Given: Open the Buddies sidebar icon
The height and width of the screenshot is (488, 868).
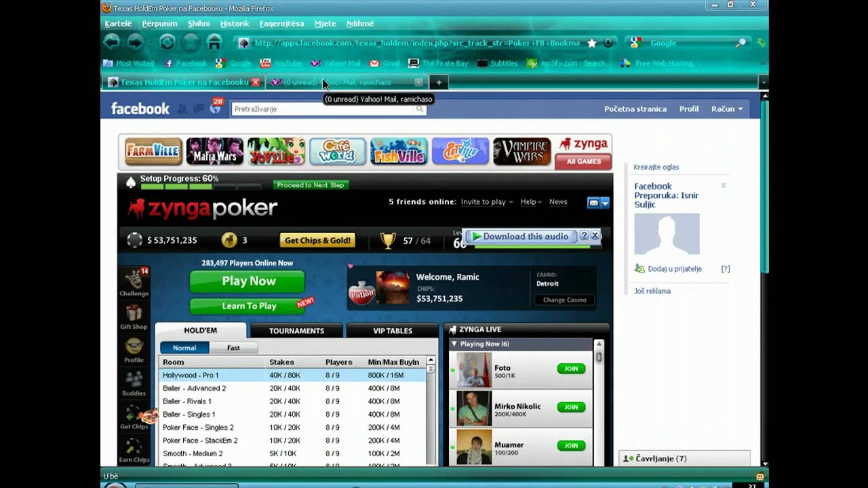Looking at the screenshot, I should click(134, 383).
